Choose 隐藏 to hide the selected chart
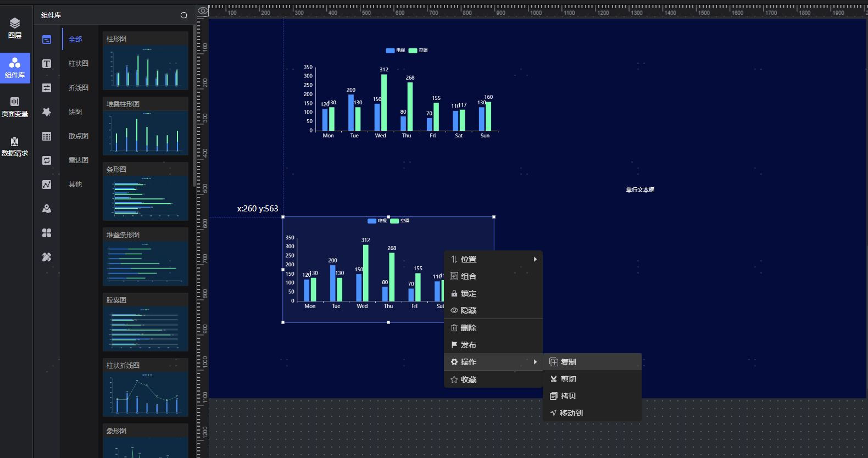Screen dimensions: 868x458 pyautogui.click(x=468, y=310)
